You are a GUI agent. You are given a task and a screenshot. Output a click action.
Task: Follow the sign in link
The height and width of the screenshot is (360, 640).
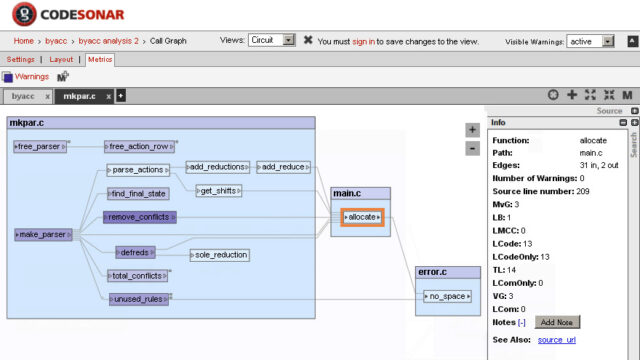tap(363, 42)
